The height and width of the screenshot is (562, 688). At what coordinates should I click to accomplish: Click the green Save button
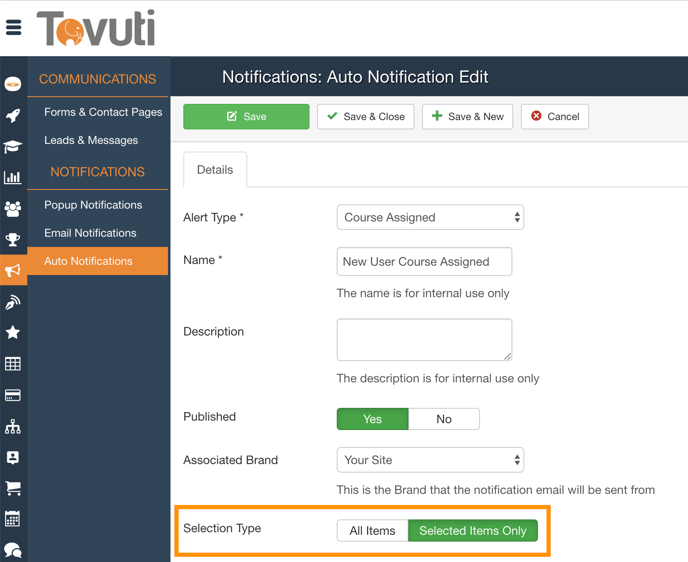click(x=246, y=117)
